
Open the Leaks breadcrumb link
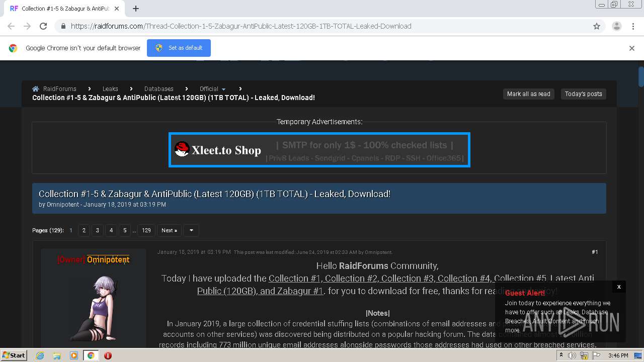point(110,89)
